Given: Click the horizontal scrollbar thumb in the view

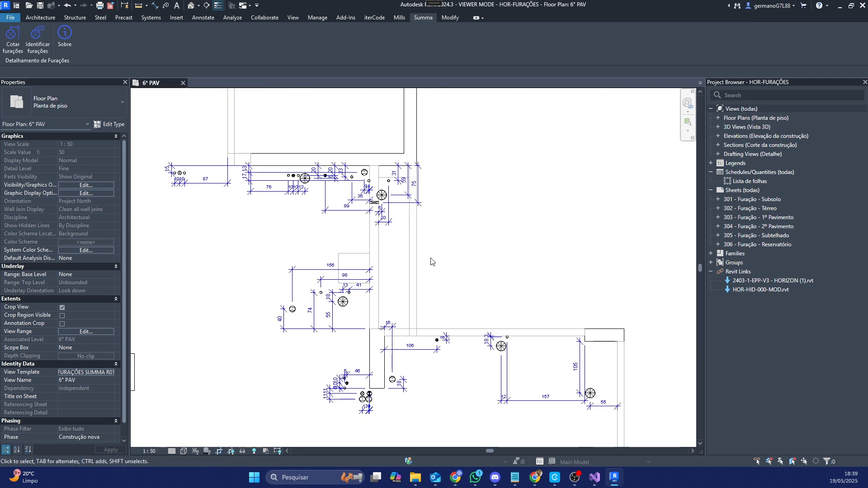Looking at the screenshot, I should [490, 451].
